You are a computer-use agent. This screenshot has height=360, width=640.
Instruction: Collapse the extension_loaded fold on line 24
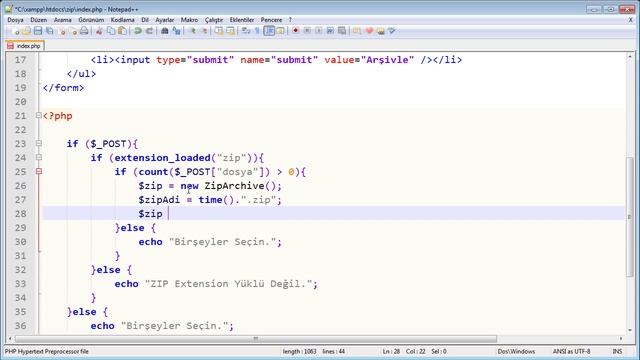click(38, 158)
